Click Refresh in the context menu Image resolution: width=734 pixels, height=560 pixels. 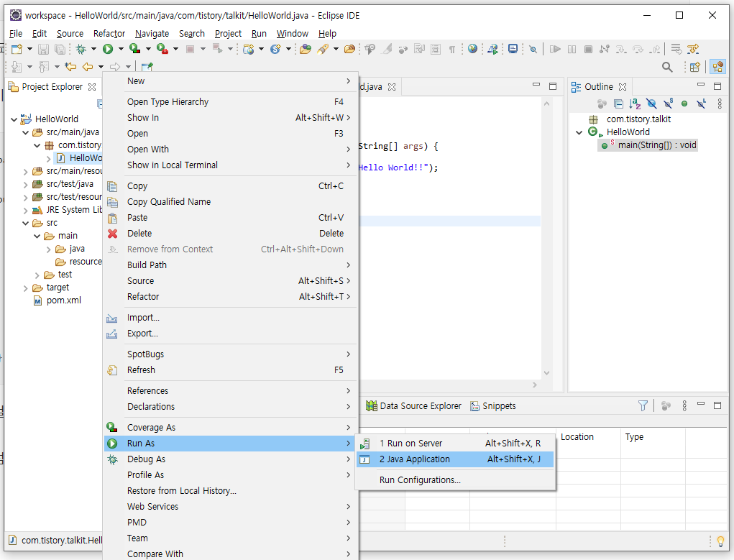[230, 370]
